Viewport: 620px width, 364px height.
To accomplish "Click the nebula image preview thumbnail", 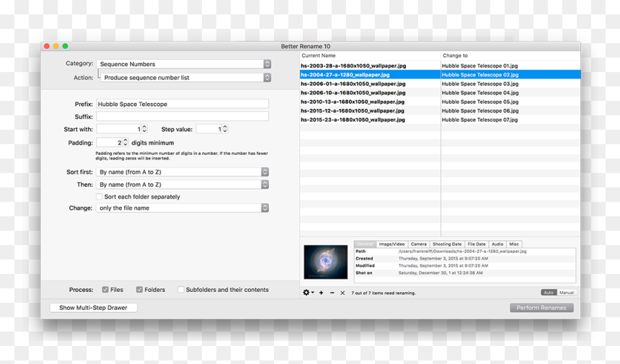I will click(x=325, y=262).
